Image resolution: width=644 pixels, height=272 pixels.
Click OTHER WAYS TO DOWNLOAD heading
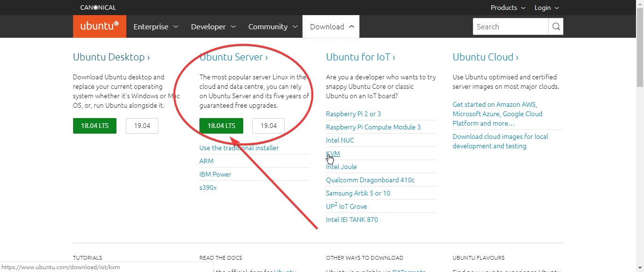pos(364,258)
